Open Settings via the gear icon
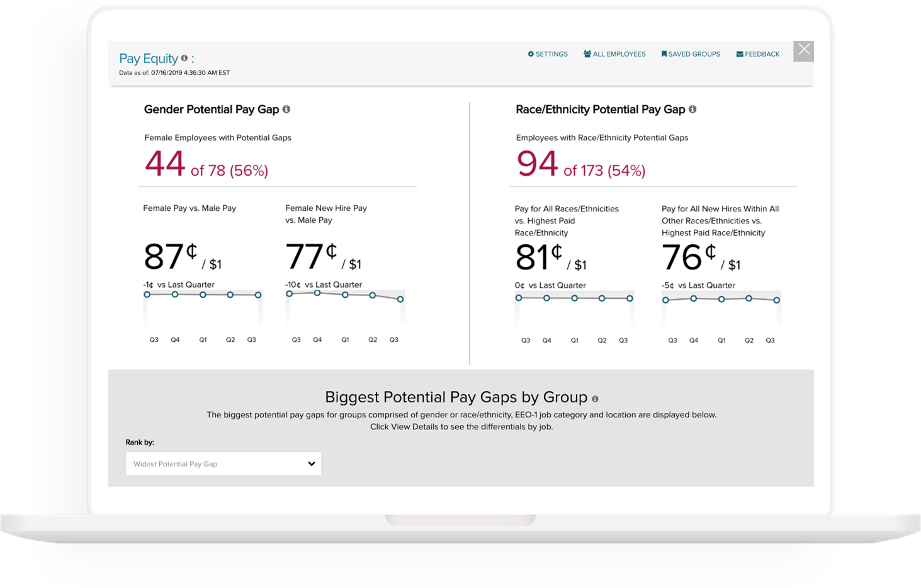 tap(531, 54)
